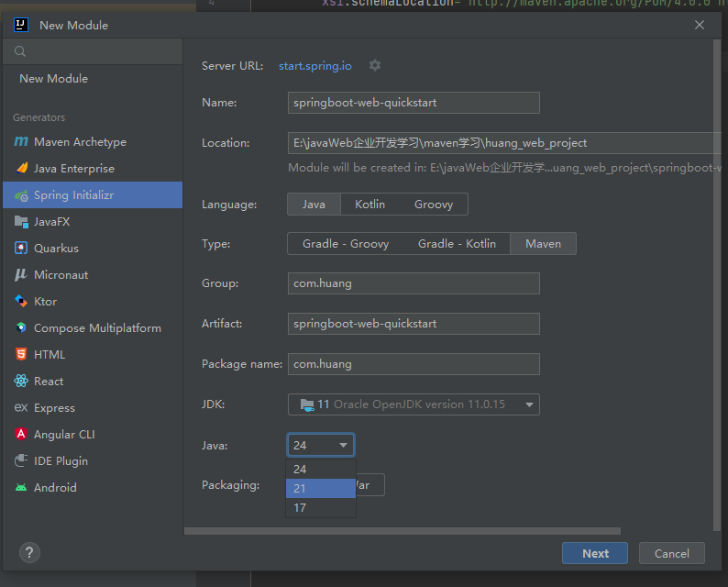
Task: Click the Compose Multiplatform icon
Action: (x=21, y=327)
